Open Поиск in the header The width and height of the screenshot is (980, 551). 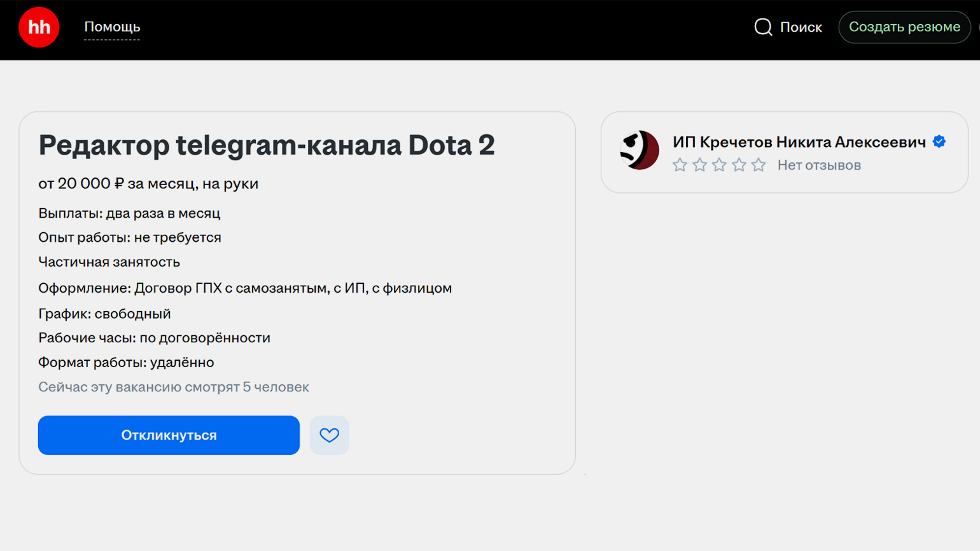click(x=801, y=27)
